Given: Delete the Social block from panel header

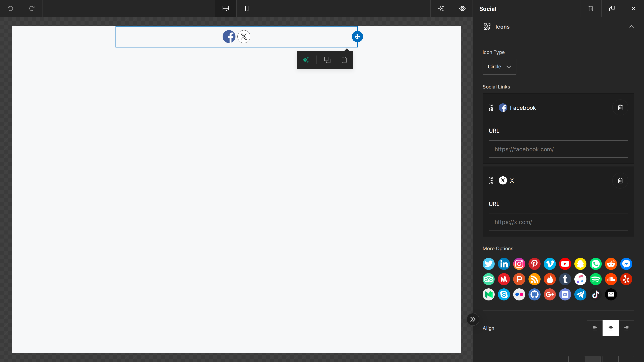Looking at the screenshot, I should (591, 8).
